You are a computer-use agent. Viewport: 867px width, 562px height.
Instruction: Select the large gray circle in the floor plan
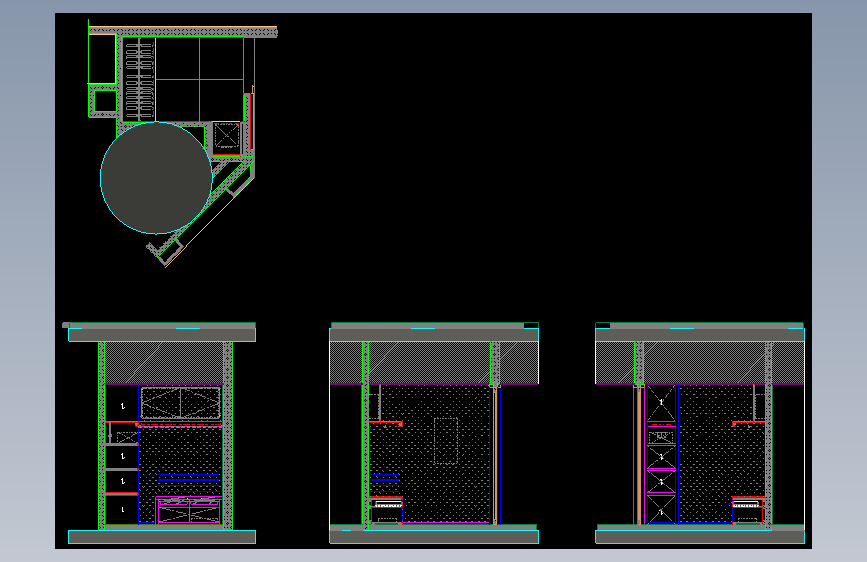[x=156, y=178]
